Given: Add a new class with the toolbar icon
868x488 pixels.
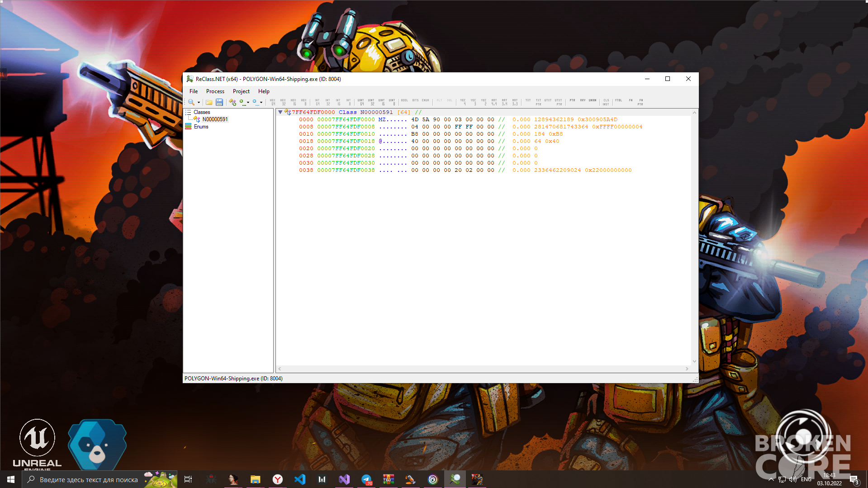Looking at the screenshot, I should (x=232, y=102).
